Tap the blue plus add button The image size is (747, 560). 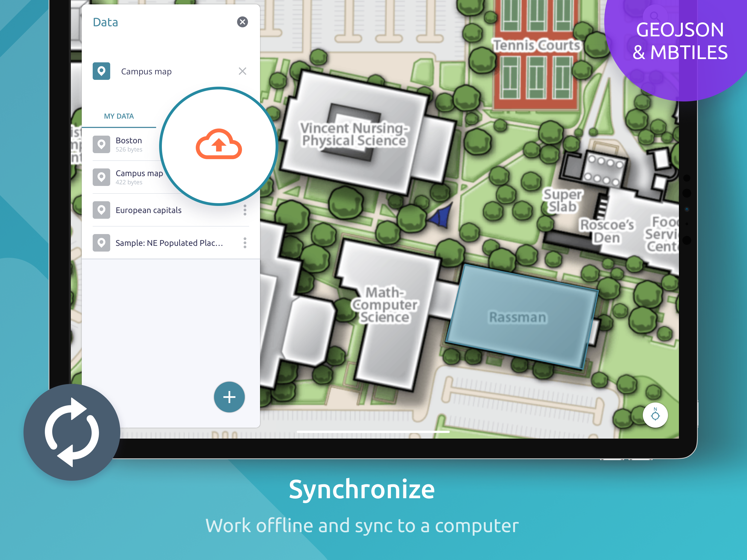pyautogui.click(x=229, y=397)
